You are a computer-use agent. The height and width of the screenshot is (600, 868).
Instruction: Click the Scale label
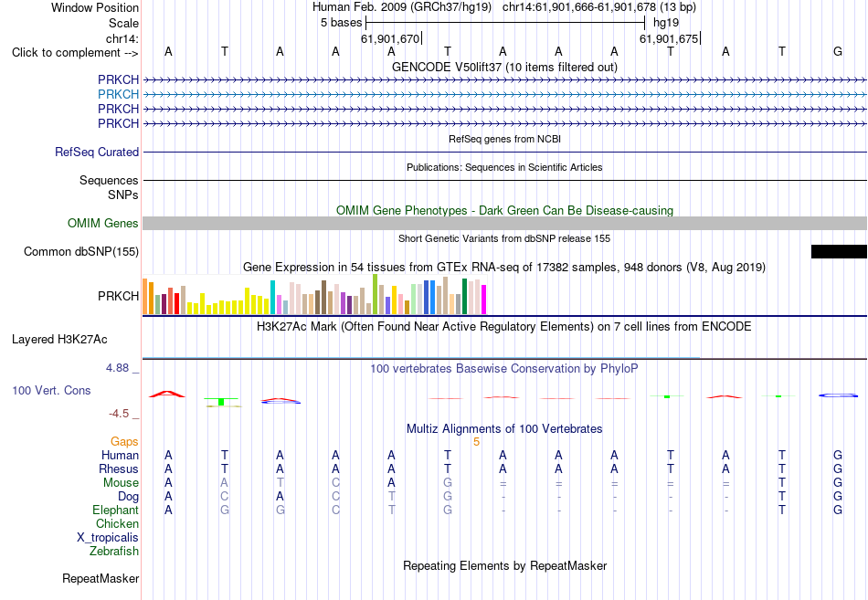(123, 23)
